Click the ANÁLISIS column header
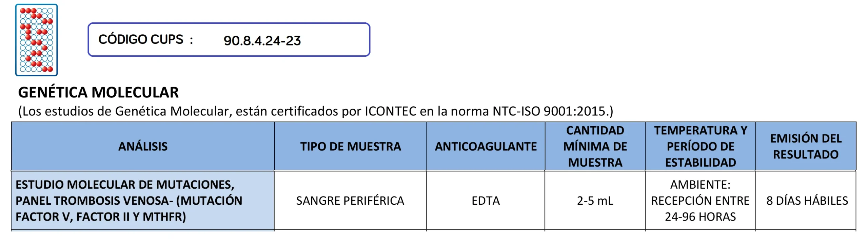The width and height of the screenshot is (868, 242). (x=143, y=146)
